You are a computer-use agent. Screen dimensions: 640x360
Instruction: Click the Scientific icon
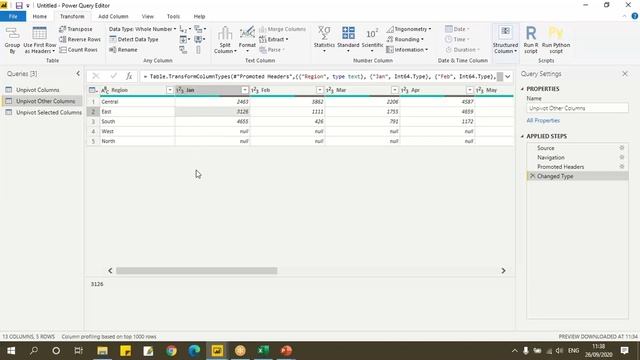click(372, 33)
